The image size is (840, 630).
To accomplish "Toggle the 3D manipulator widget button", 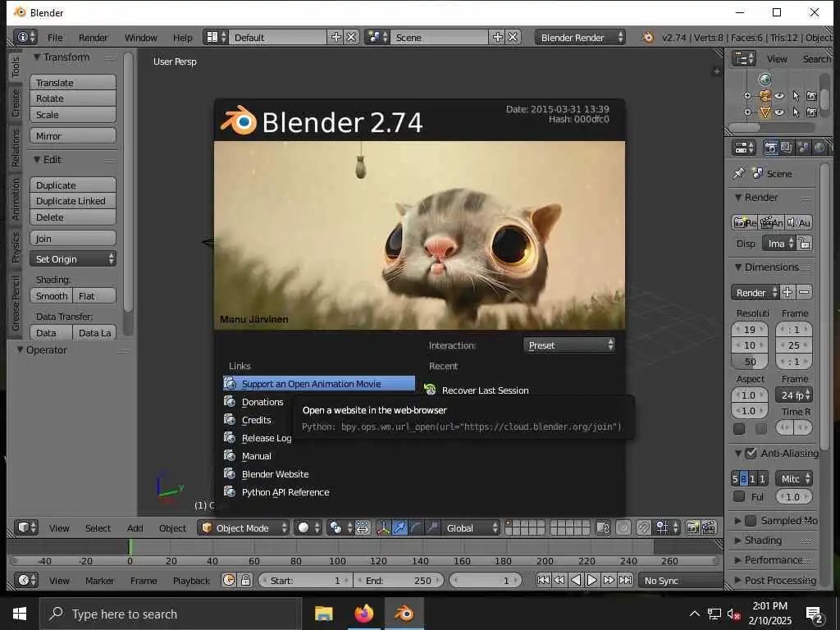I will (x=383, y=527).
